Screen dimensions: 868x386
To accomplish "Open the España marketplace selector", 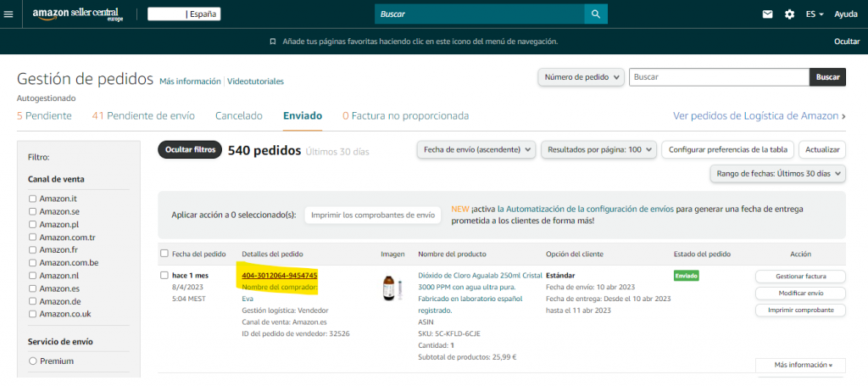I will click(x=184, y=14).
